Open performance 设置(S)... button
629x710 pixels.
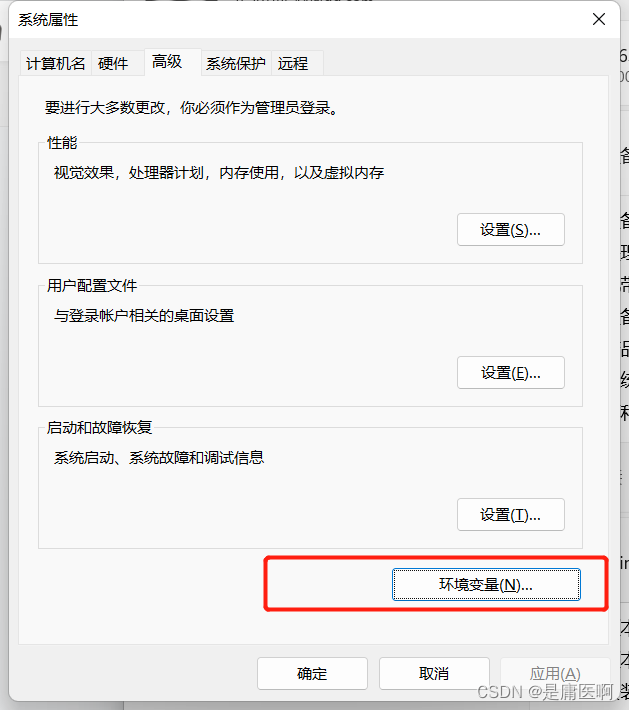510,230
